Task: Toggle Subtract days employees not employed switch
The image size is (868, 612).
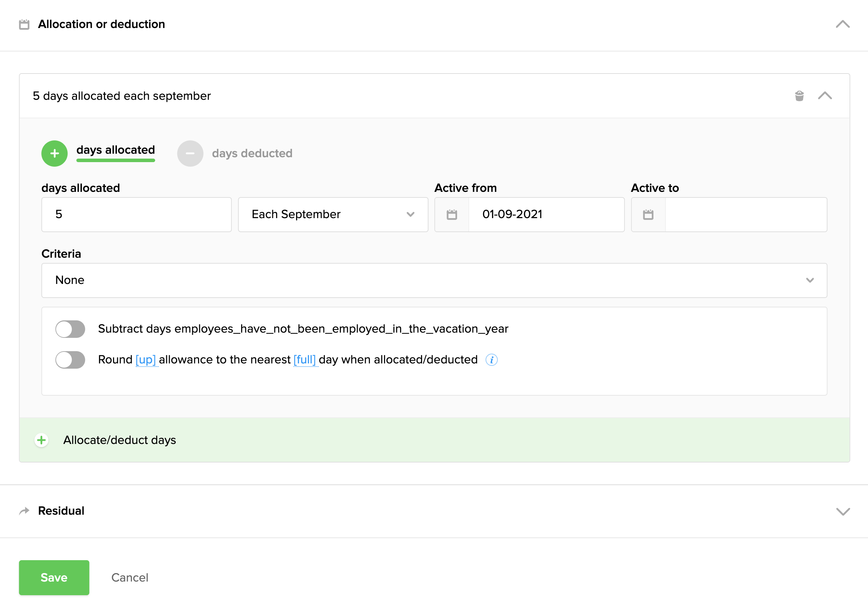Action: point(70,329)
